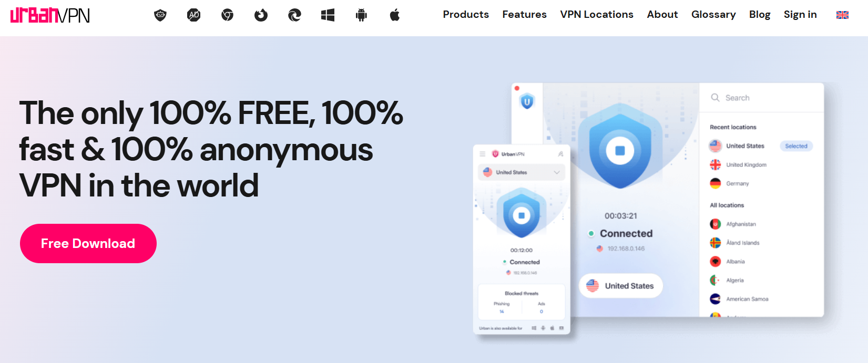Visit the Blog page
868x363 pixels.
pyautogui.click(x=760, y=15)
